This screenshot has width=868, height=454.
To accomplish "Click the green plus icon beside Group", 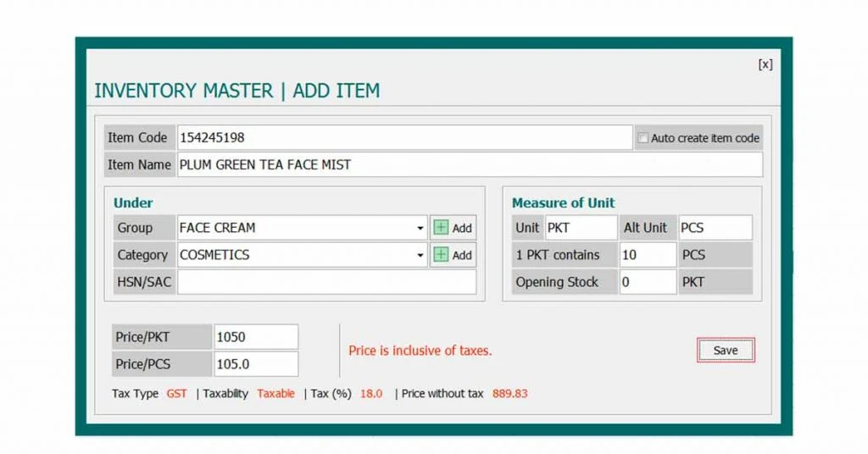I will click(441, 228).
